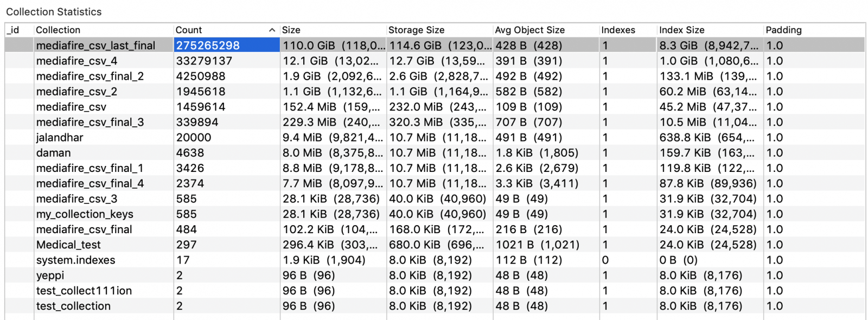This screenshot has width=868, height=320.
Task: Click the Indexes column header
Action: (618, 30)
